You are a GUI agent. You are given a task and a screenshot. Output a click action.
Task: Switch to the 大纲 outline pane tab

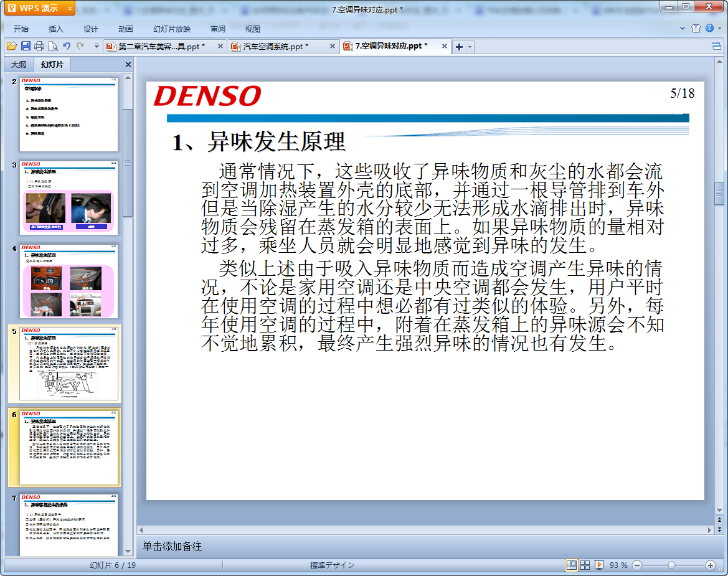pos(19,65)
